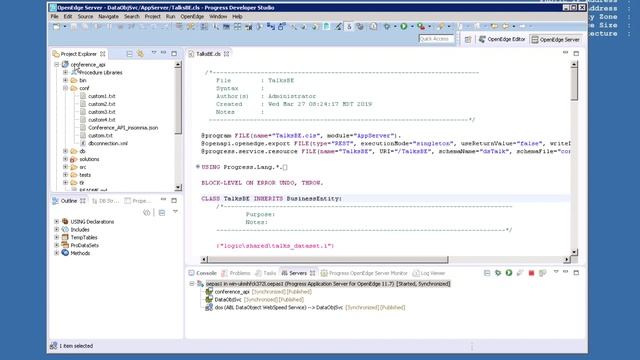Open Run icon dropdown arrow in toolbar
This screenshot has height=360, width=640.
[x=412, y=27]
